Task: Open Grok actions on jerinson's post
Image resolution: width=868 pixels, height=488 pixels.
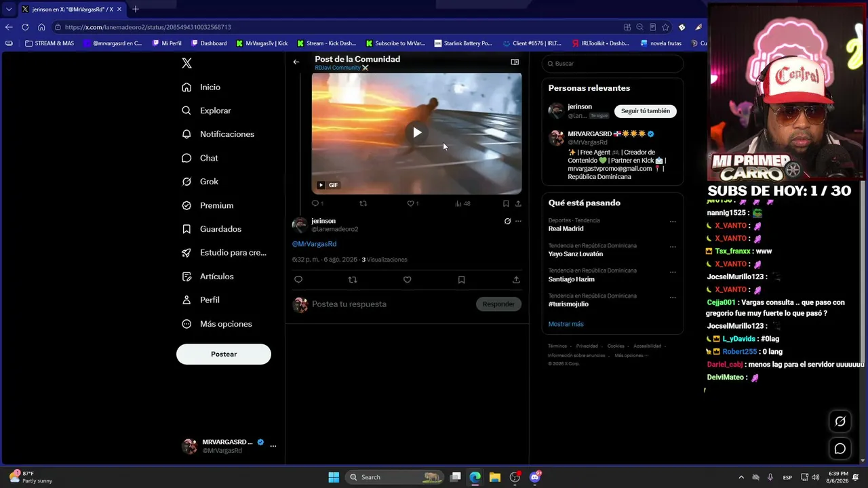Action: coord(507,221)
